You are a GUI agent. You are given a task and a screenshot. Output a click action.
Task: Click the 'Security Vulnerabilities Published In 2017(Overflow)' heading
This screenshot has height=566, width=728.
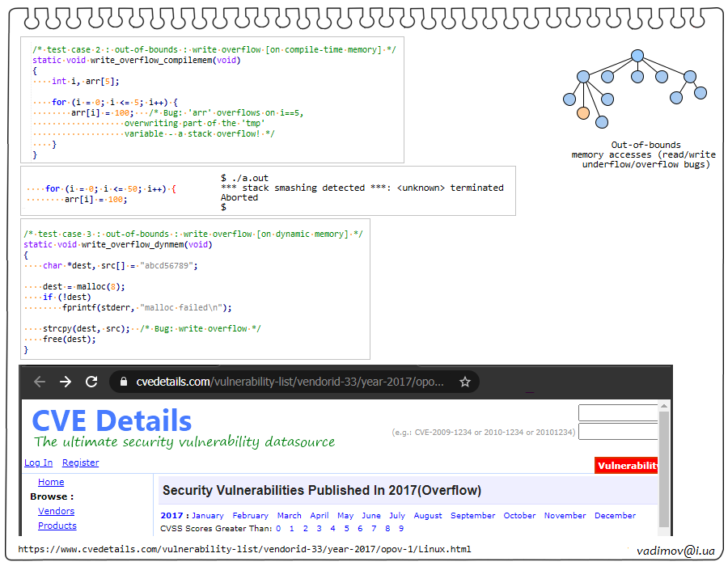[x=322, y=490]
